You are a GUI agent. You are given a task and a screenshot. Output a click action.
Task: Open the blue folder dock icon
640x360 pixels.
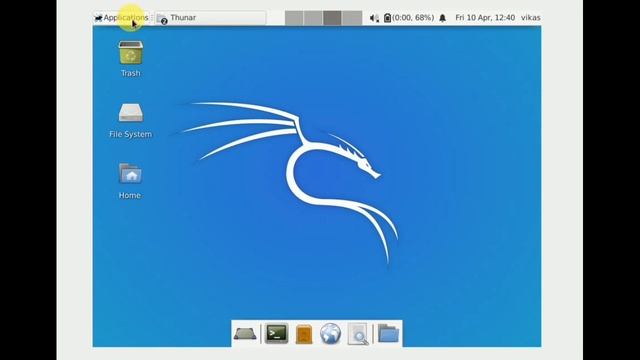tap(388, 333)
